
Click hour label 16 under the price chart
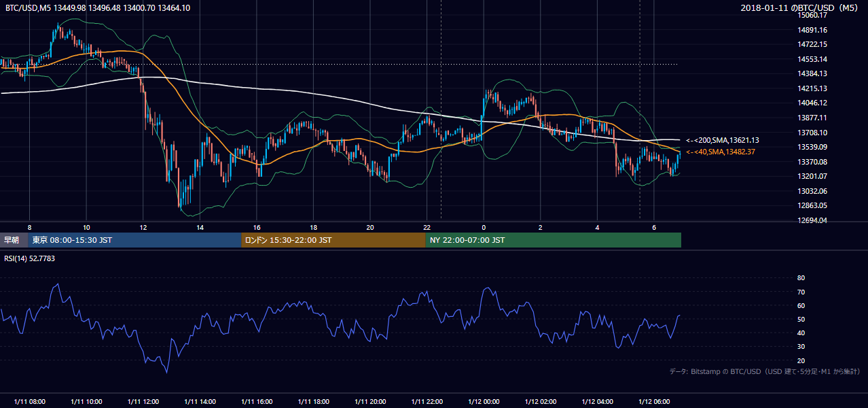click(257, 227)
